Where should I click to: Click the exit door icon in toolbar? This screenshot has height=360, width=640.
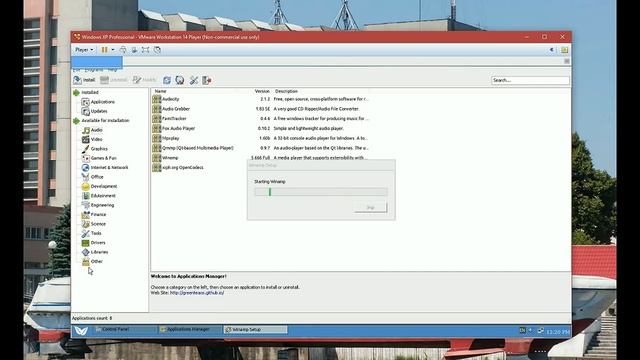[207, 80]
